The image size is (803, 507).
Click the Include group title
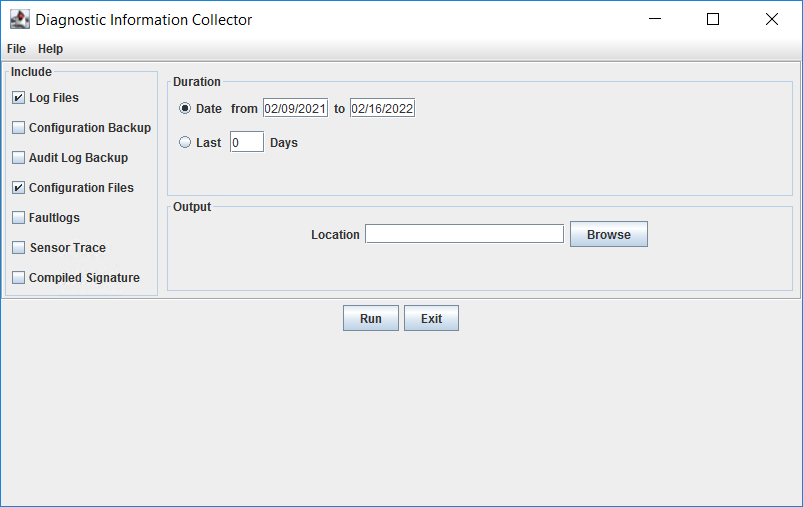[31, 72]
